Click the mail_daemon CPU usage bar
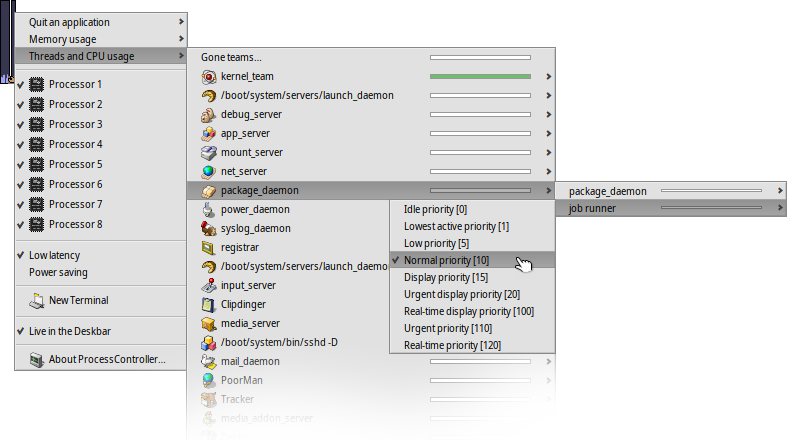The image size is (787, 440). (x=480, y=362)
